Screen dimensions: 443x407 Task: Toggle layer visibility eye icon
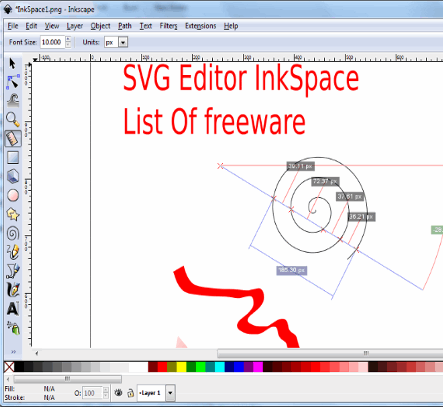coord(118,393)
